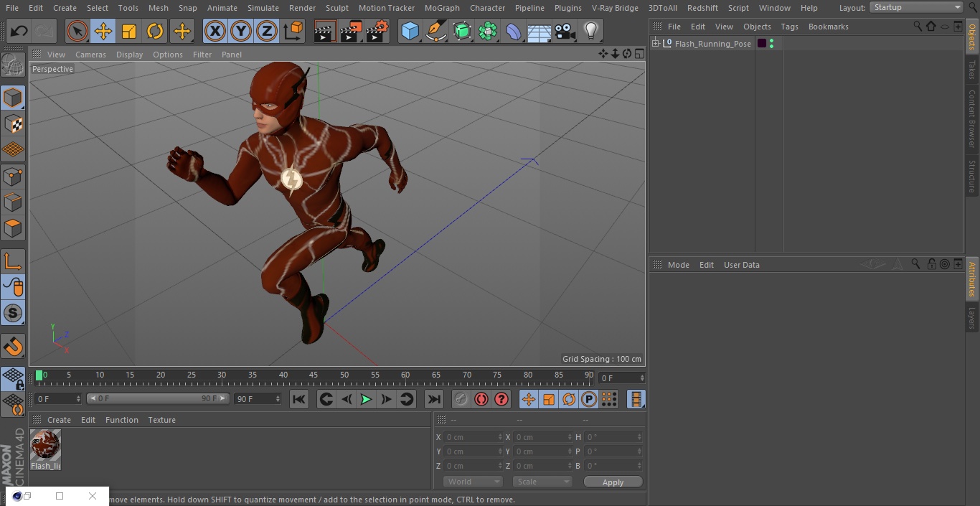Switch to Points mode

click(13, 176)
